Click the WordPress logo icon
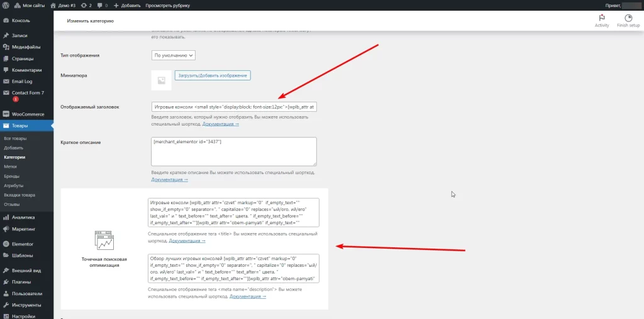The image size is (644, 319). pos(5,5)
